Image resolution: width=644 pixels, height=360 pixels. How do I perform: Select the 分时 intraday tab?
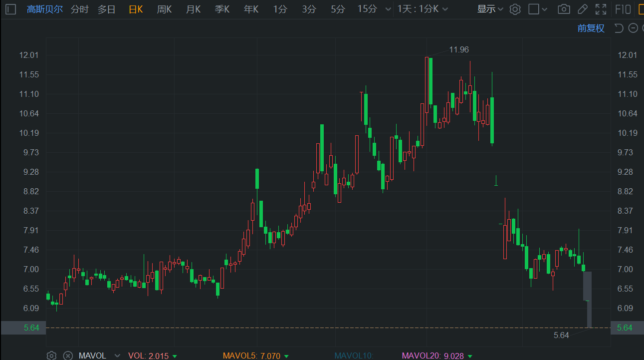coord(79,9)
